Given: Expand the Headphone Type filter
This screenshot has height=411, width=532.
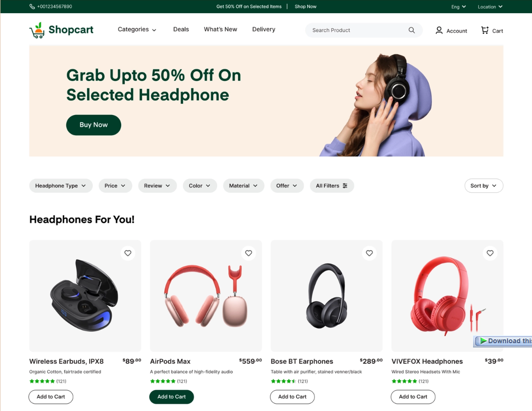Looking at the screenshot, I should point(61,186).
